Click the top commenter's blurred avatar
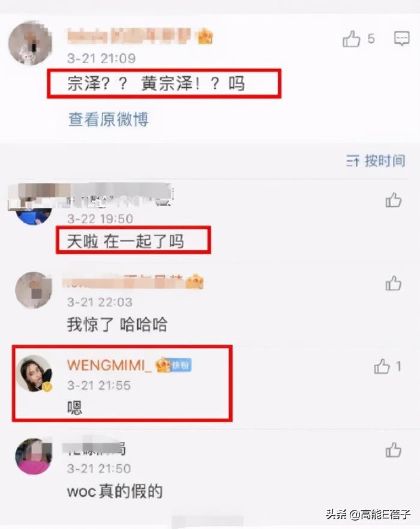The width and height of the screenshot is (420, 529). tap(30, 43)
